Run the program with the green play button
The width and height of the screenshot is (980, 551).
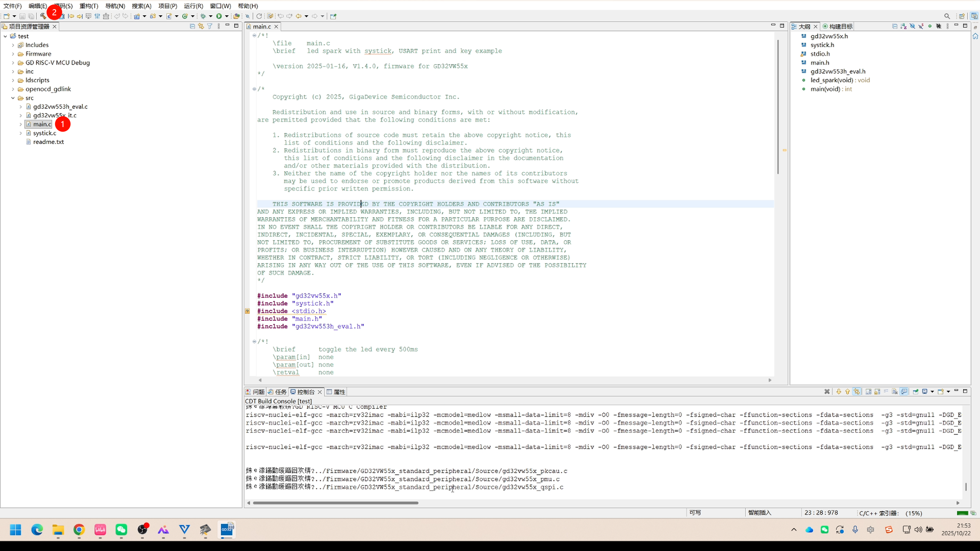click(x=219, y=16)
